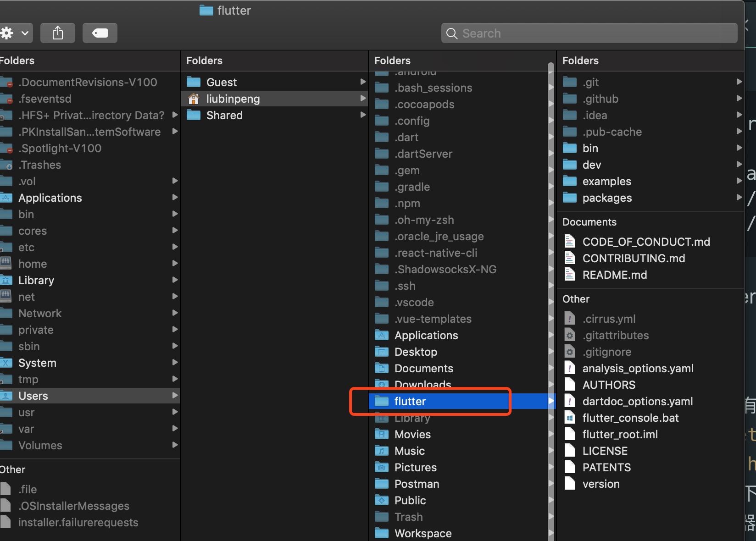Select the version file name
This screenshot has height=541, width=756.
point(601,484)
